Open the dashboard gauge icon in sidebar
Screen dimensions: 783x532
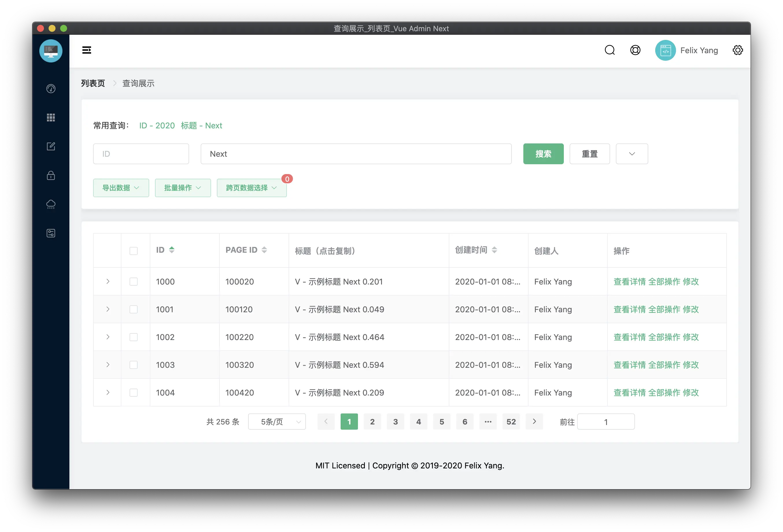coord(51,88)
